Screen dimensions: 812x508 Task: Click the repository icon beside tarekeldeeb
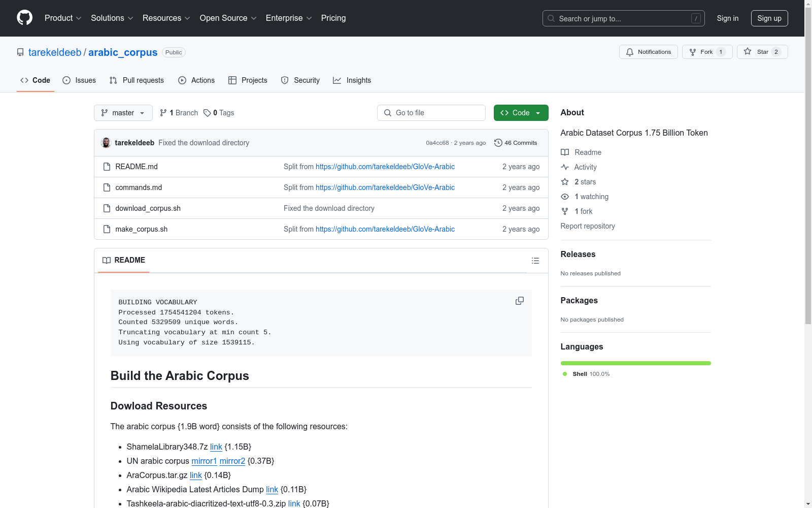pyautogui.click(x=20, y=52)
